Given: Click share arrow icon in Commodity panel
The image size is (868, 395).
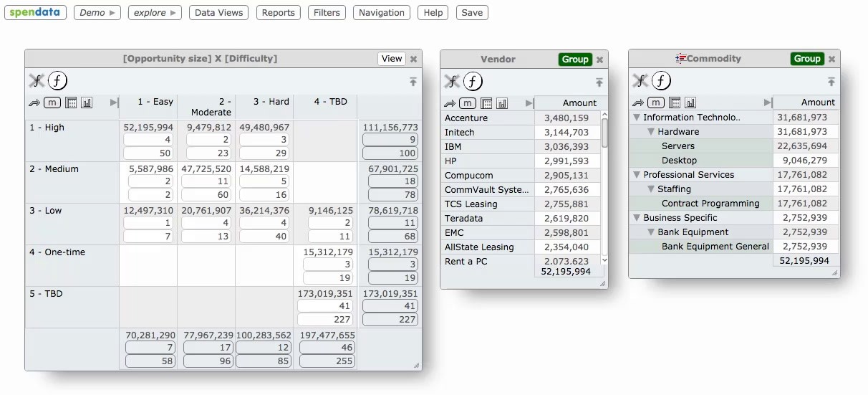Looking at the screenshot, I should tap(638, 103).
